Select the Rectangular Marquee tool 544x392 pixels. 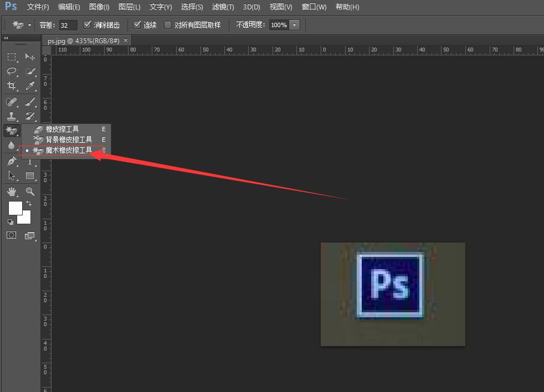tap(12, 57)
